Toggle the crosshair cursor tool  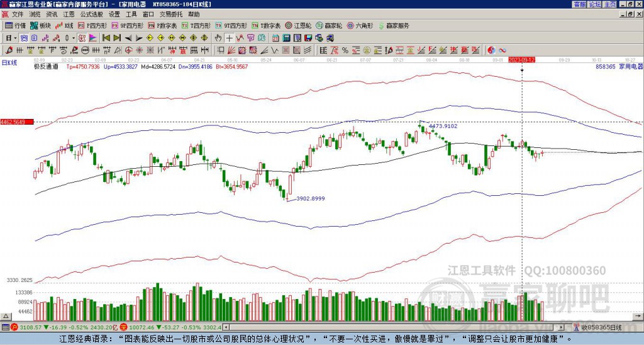[x=229, y=38]
